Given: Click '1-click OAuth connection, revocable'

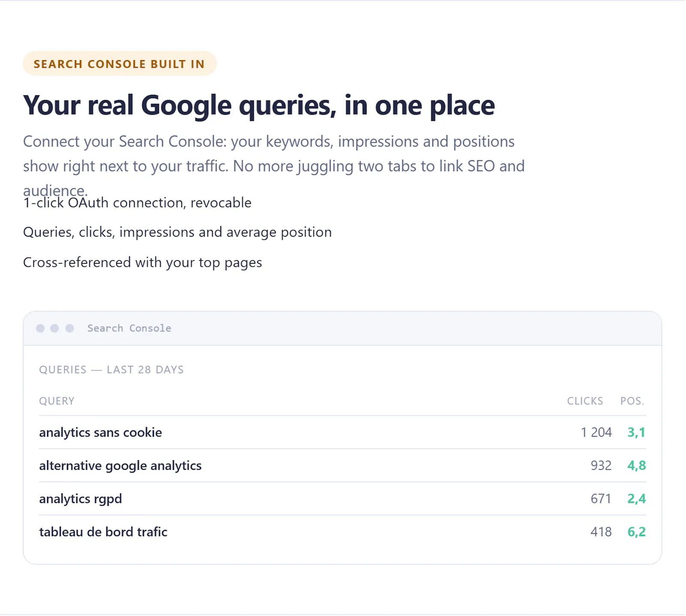Looking at the screenshot, I should point(137,202).
